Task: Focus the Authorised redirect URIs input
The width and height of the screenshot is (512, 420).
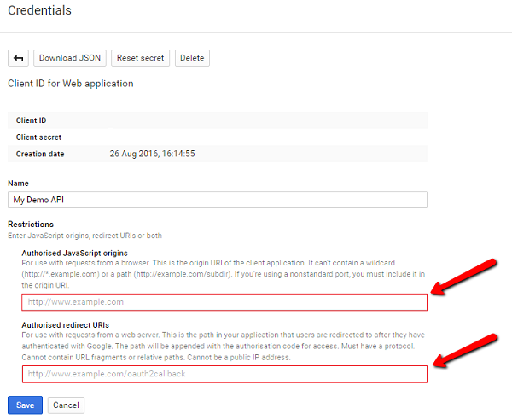Action: [x=224, y=374]
